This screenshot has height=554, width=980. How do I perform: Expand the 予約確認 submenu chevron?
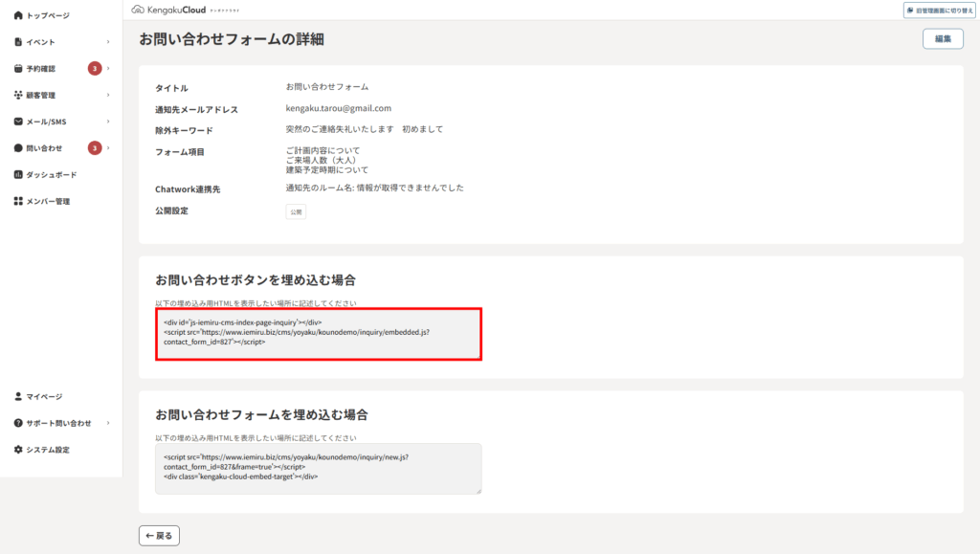[x=108, y=68]
